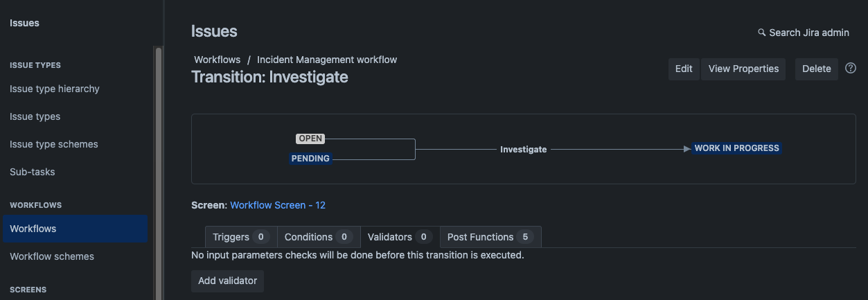Open the Workflow Screen - 12 link
Screen dimensions: 868x300
click(x=278, y=205)
